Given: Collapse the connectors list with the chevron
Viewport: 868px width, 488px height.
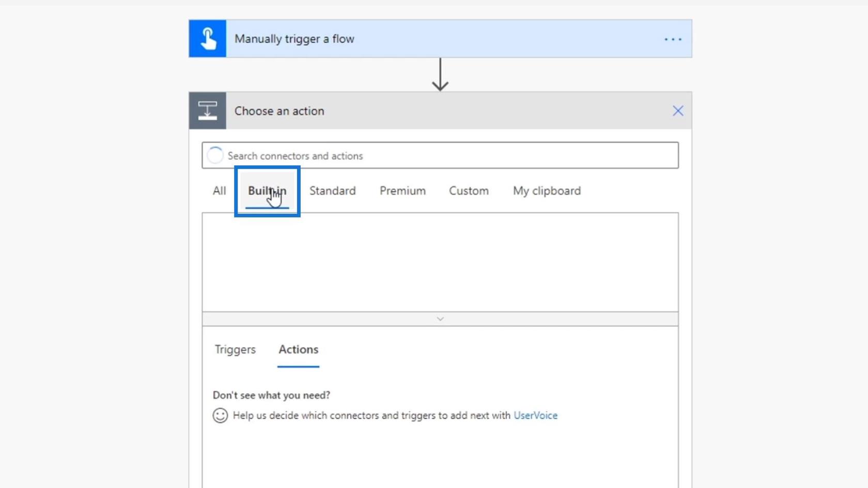Looking at the screenshot, I should [440, 319].
